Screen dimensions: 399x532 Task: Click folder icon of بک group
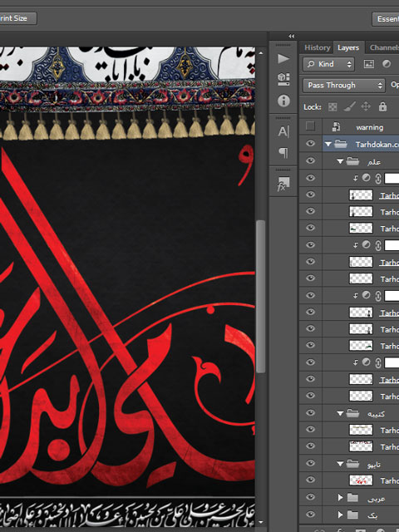[352, 515]
